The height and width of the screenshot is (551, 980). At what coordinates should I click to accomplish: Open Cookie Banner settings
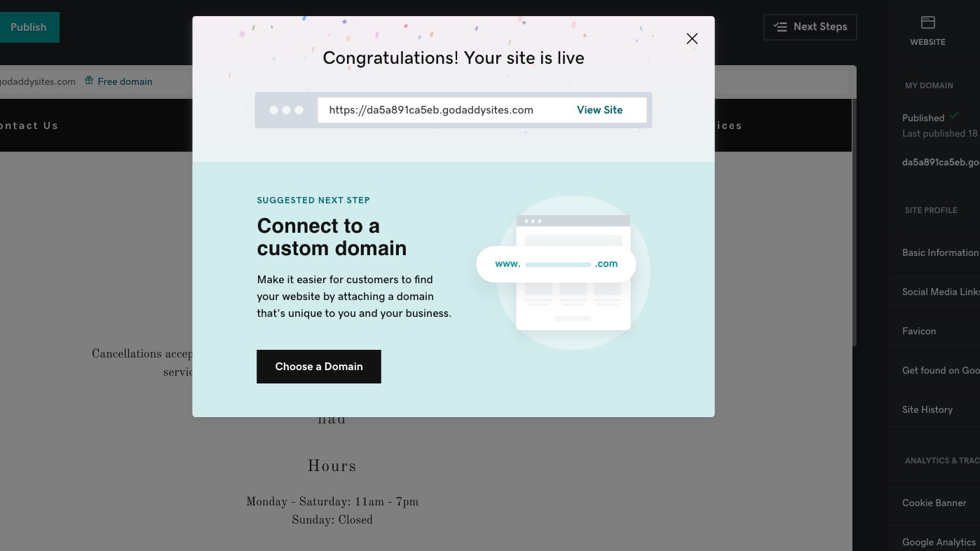(x=934, y=503)
